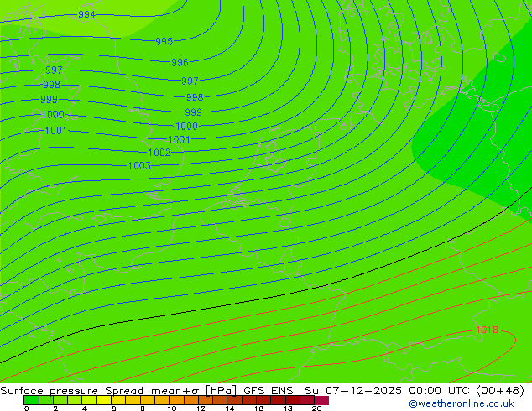Click the 994 isobar label
532x411 pixels.
(86, 14)
